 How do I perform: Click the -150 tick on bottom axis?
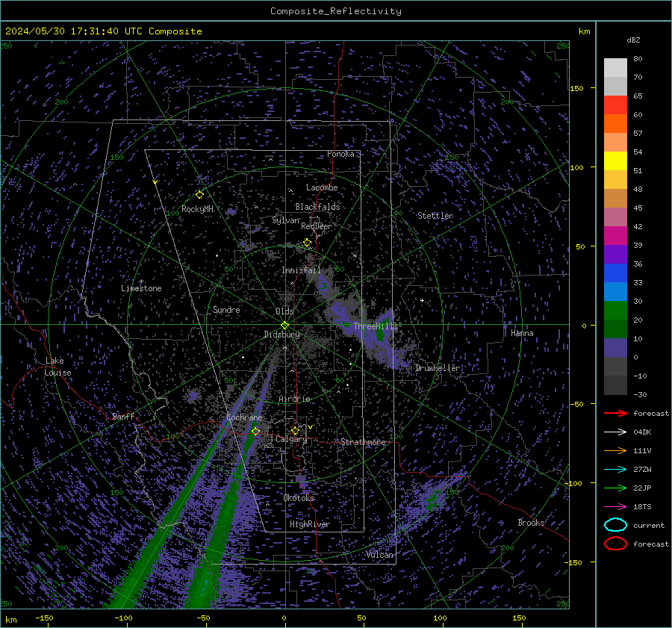[x=44, y=618]
